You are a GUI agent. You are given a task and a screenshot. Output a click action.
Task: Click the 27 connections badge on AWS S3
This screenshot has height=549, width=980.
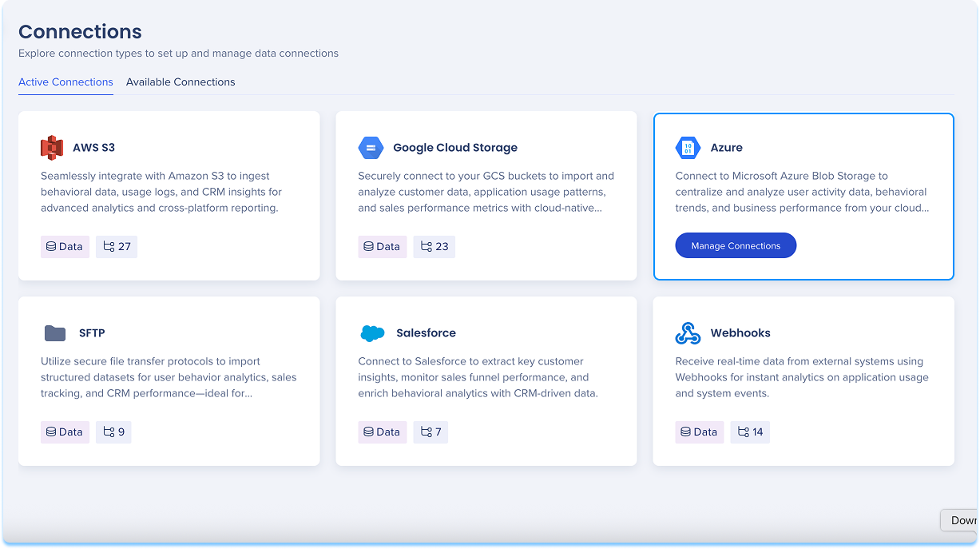(x=117, y=247)
